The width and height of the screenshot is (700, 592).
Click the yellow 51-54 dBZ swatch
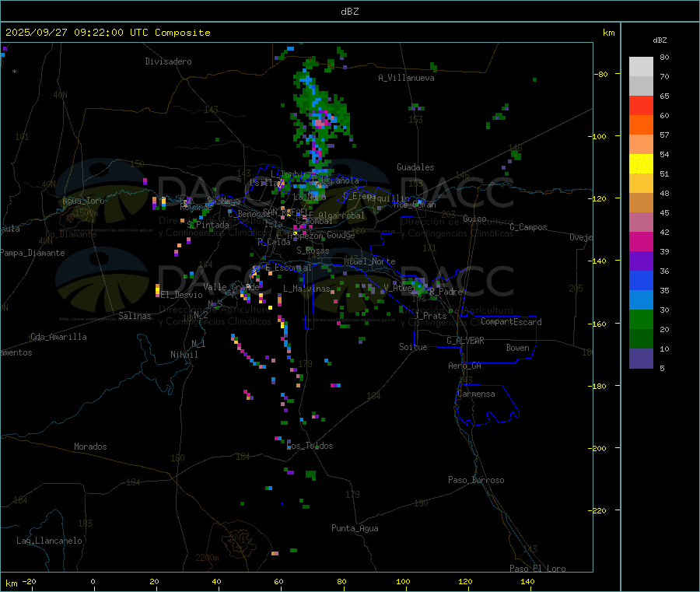(x=641, y=164)
